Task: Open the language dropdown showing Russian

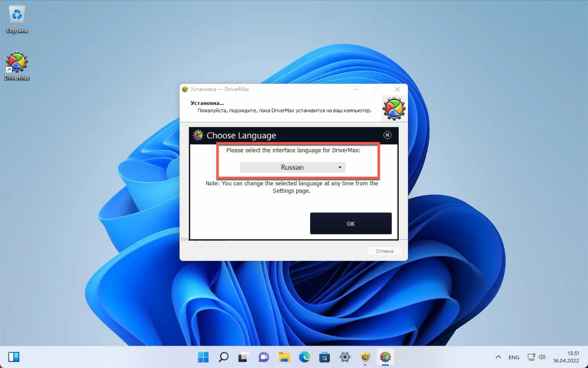Action: tap(292, 168)
